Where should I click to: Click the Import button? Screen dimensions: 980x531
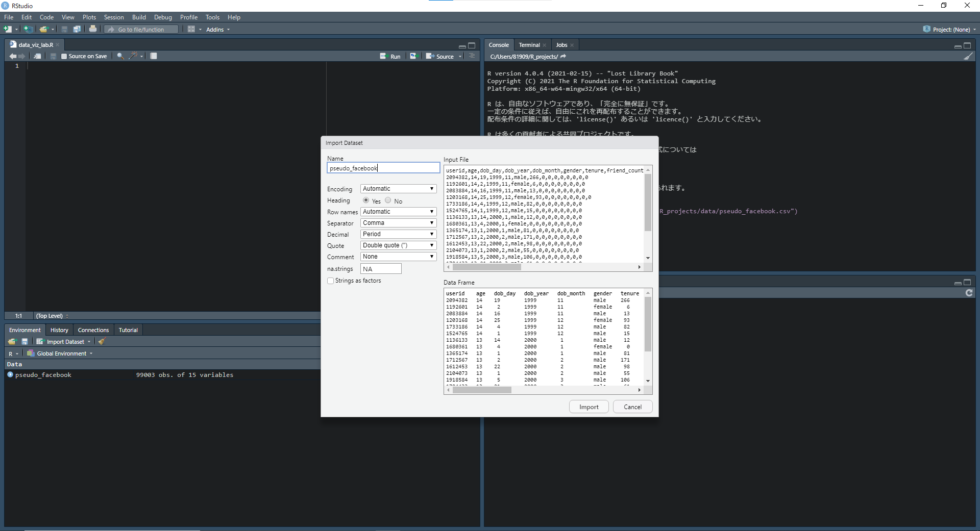[x=589, y=407]
